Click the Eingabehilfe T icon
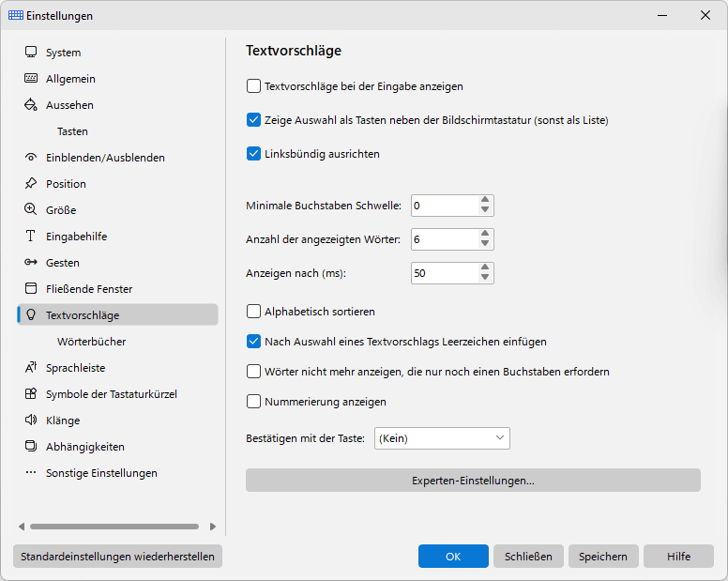Screen dimensions: 728x581 31,236
